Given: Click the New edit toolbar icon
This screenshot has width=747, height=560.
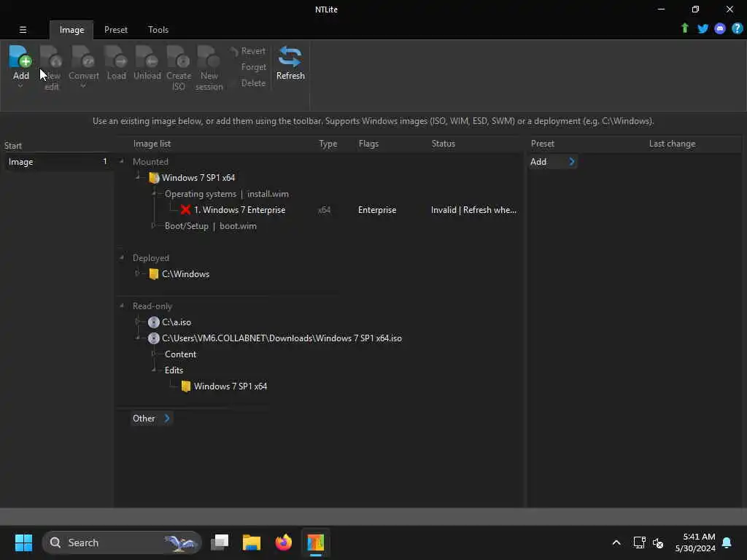Looking at the screenshot, I should [x=52, y=57].
